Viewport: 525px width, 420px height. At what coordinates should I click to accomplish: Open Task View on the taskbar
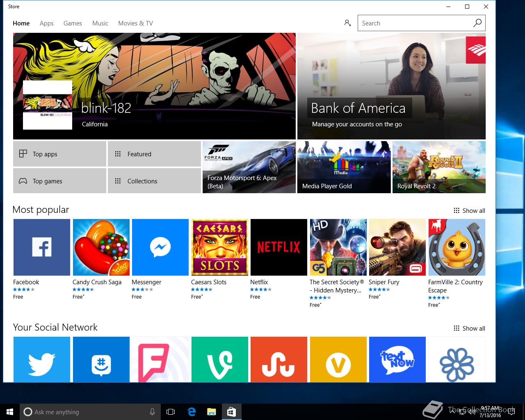(171, 412)
